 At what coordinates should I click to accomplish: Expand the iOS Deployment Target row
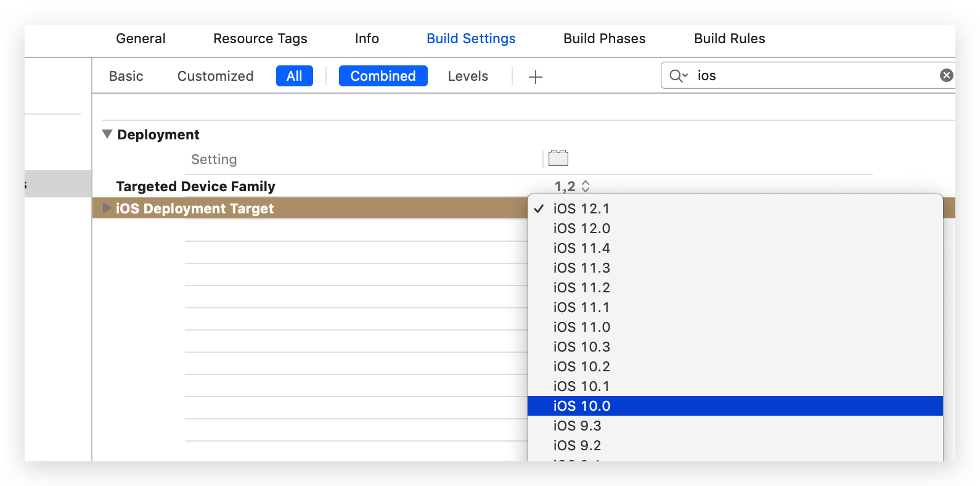click(x=107, y=208)
